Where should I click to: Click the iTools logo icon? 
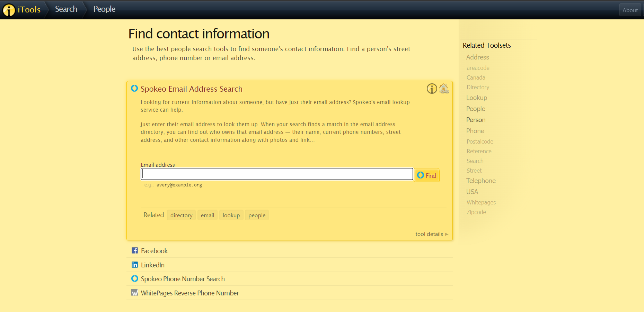coord(9,10)
